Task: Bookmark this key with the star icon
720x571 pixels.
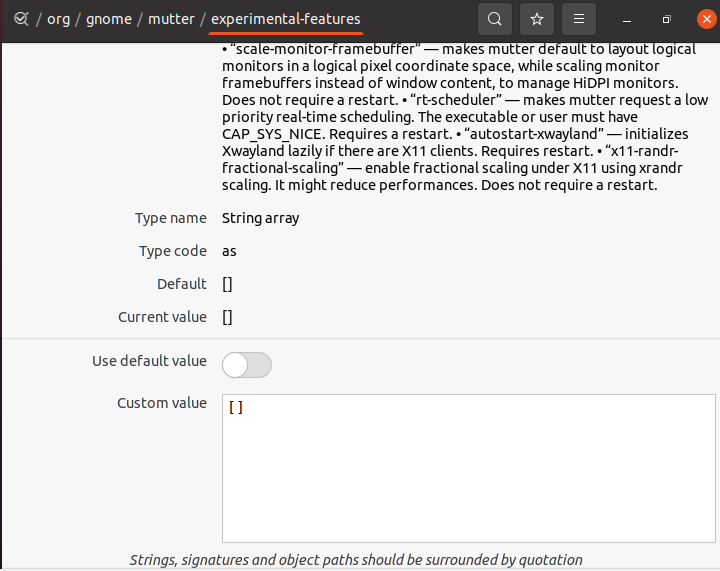Action: 537,19
